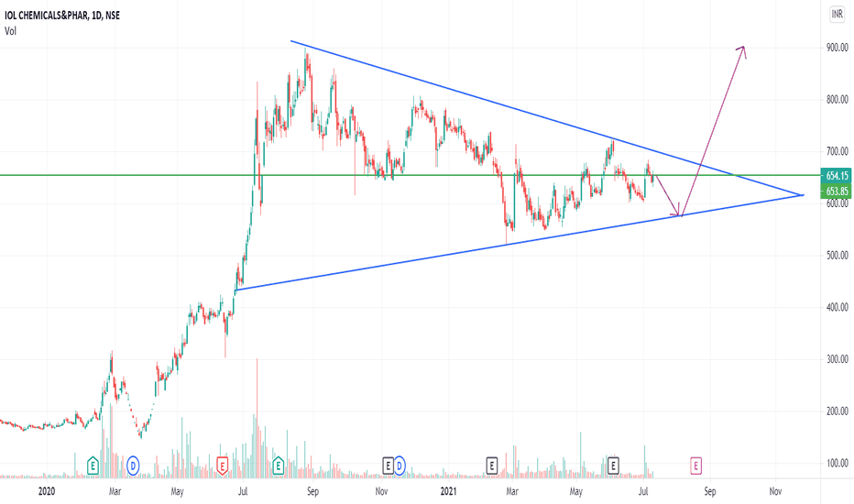
Task: Click the final Nov label on time axis
Action: pyautogui.click(x=775, y=491)
